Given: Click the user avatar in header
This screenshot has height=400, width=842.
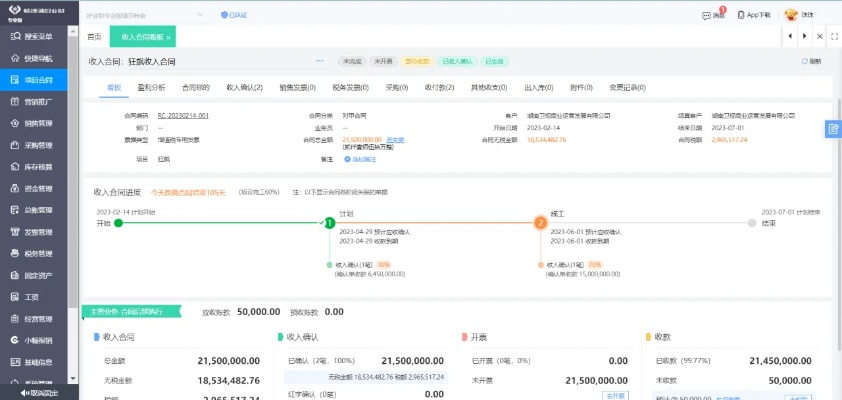Looking at the screenshot, I should (791, 15).
